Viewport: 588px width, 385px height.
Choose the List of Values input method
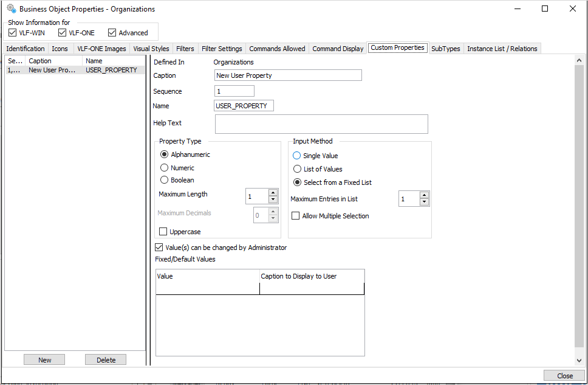click(x=298, y=169)
